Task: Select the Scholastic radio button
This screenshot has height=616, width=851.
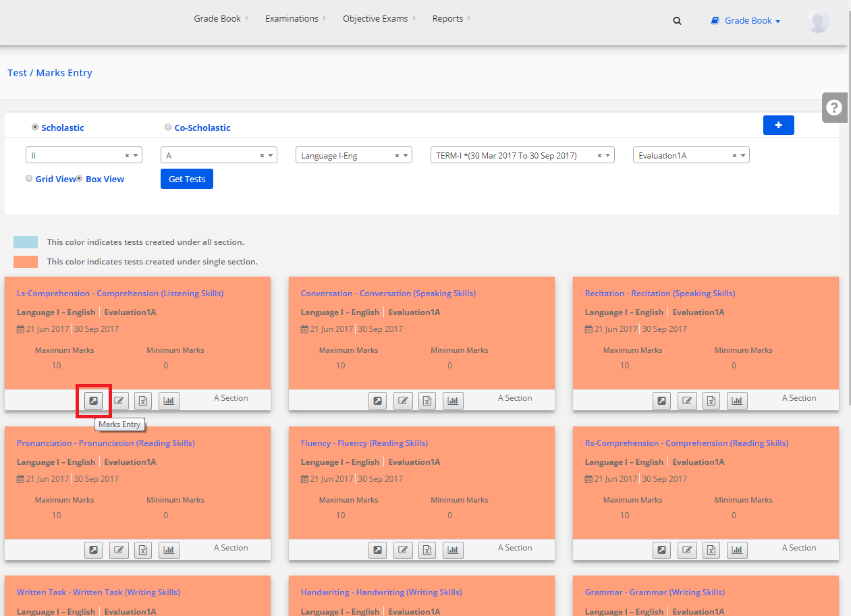Action: (x=35, y=127)
